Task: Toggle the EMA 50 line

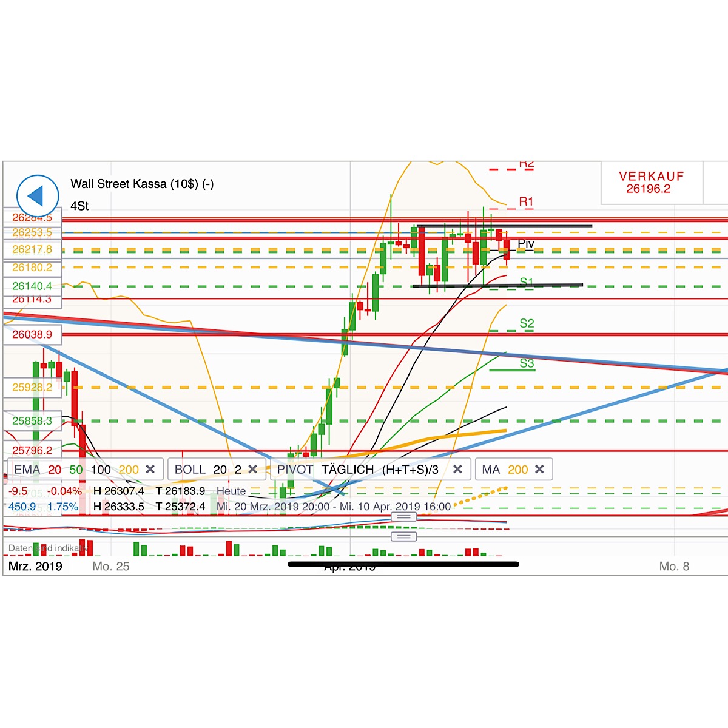Action: click(76, 469)
